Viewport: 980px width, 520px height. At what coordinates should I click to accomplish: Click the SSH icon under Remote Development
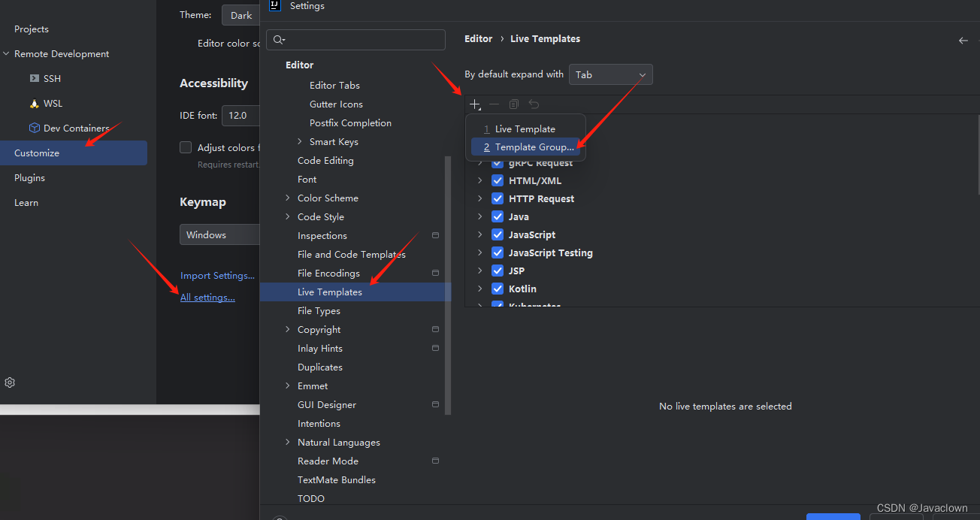(35, 78)
